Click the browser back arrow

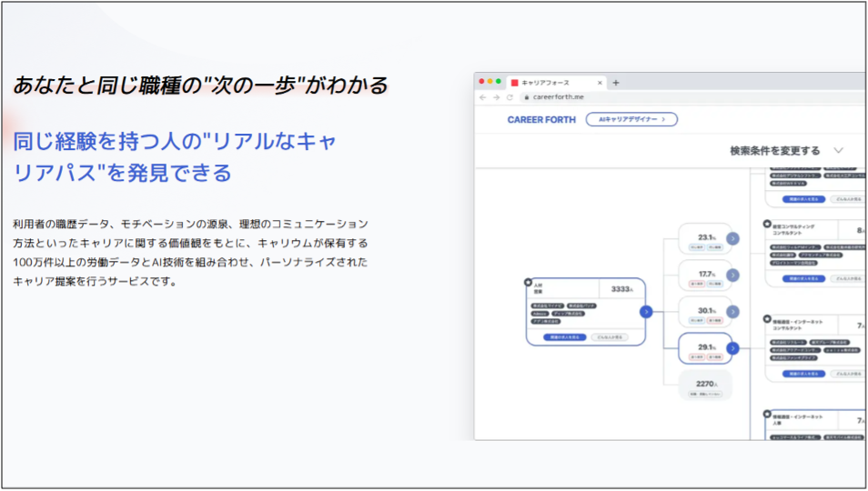point(483,97)
